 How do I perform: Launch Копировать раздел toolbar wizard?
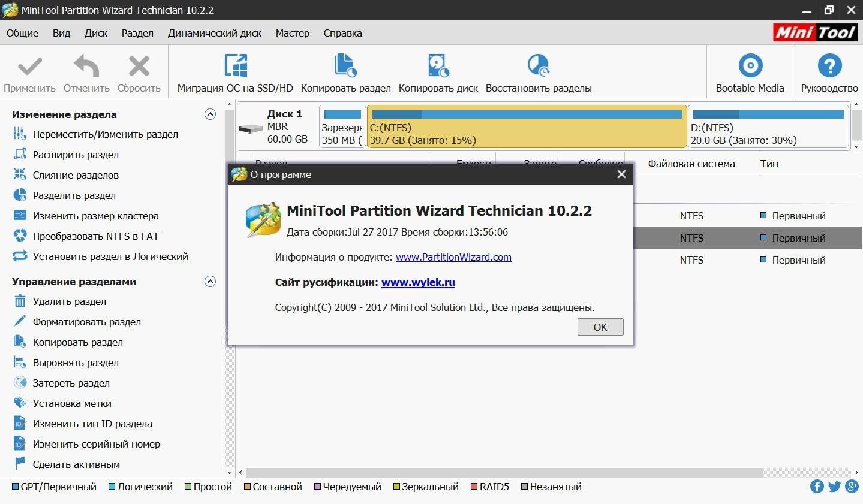345,74
